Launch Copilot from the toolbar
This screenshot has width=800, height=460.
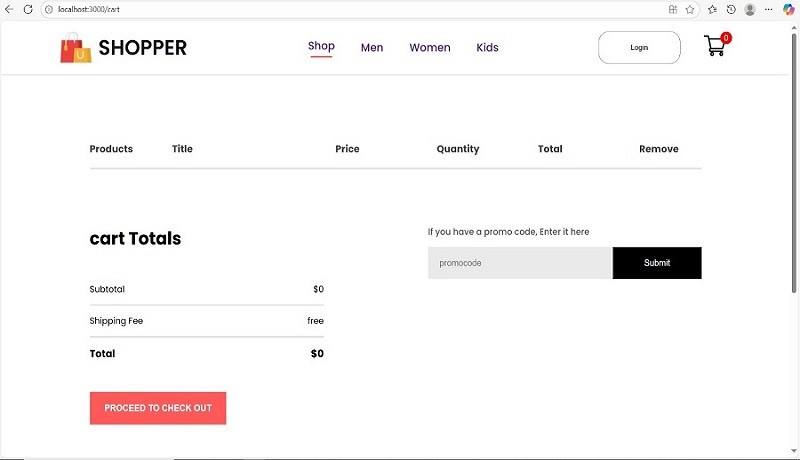click(x=789, y=9)
